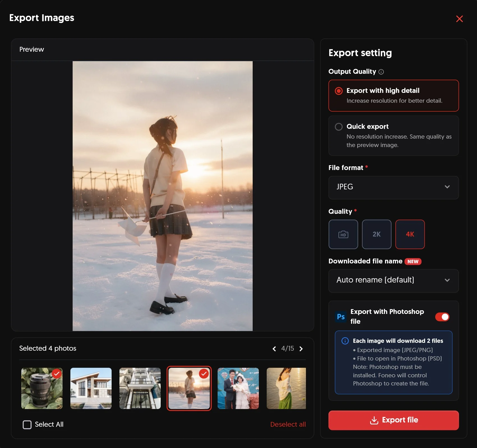477x448 pixels.
Task: Close the Export Images dialog
Action: [459, 19]
